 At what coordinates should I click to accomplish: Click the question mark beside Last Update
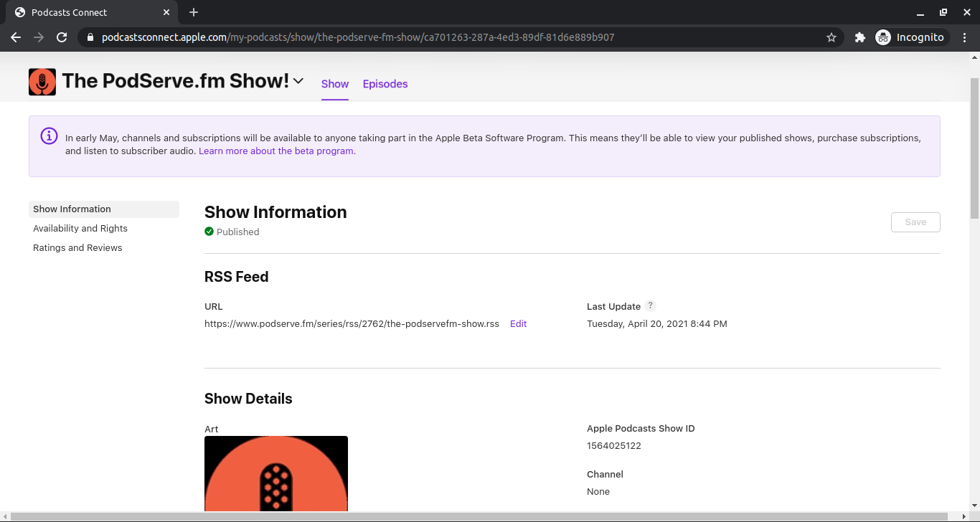[650, 305]
